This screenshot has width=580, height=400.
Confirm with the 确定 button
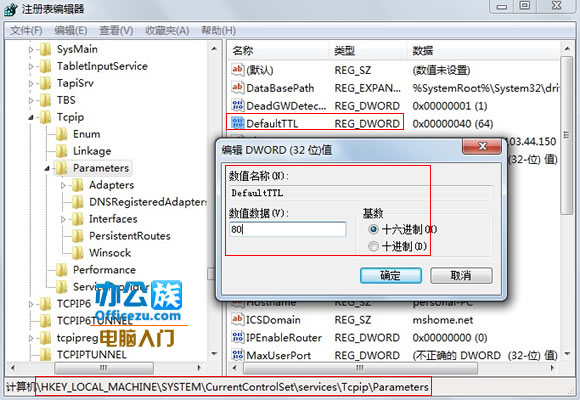tap(391, 276)
